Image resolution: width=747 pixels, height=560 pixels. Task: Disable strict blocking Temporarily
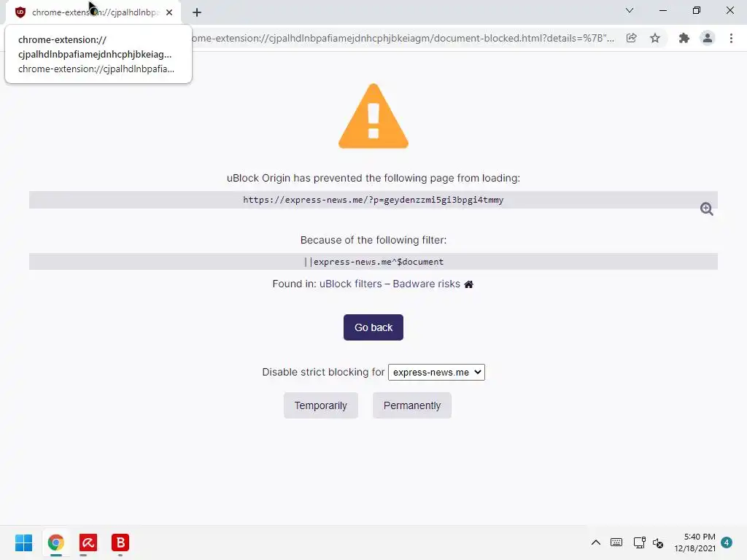pos(321,405)
